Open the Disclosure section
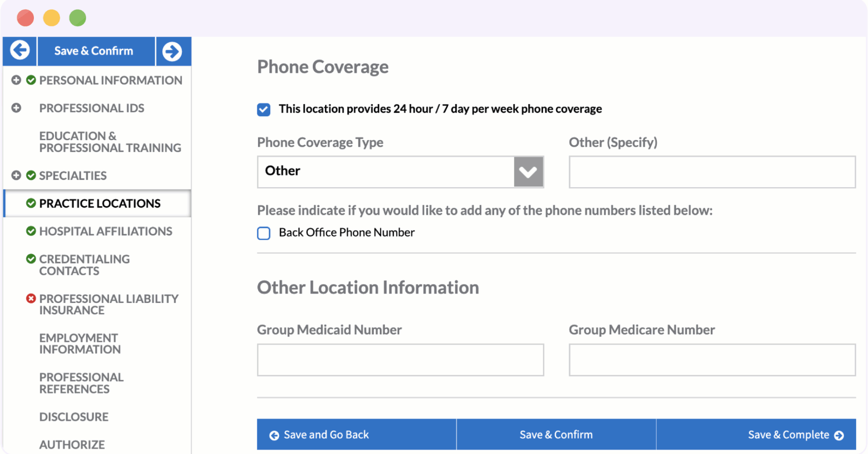Viewport: 868px width, 454px height. pos(74,417)
